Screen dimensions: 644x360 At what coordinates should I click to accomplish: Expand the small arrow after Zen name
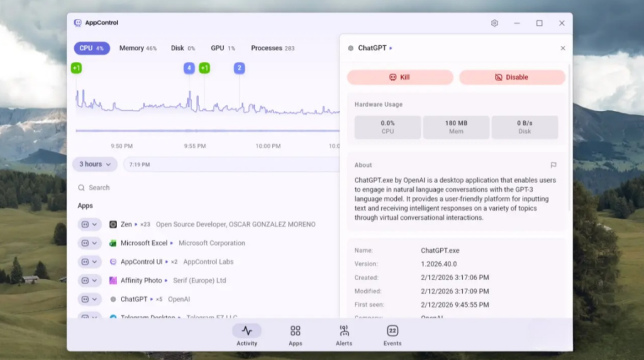click(136, 225)
